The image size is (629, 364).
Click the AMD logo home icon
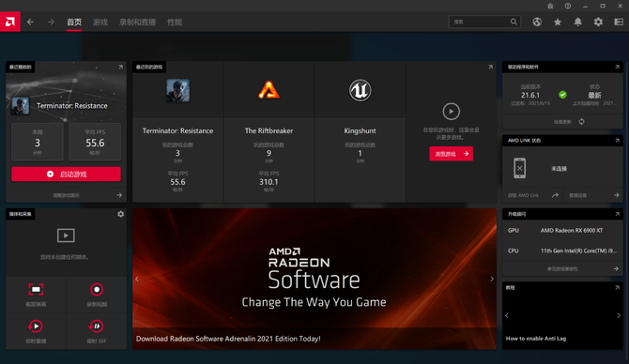[10, 22]
